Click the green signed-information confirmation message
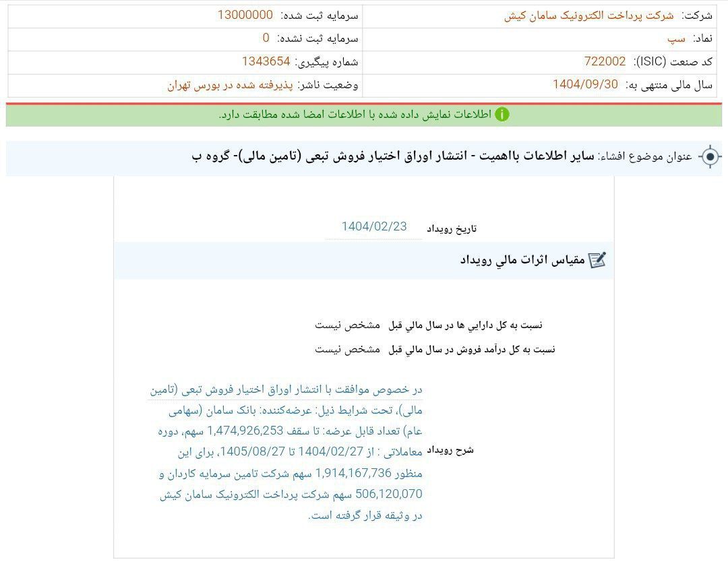The width and height of the screenshot is (728, 566). click(x=355, y=115)
